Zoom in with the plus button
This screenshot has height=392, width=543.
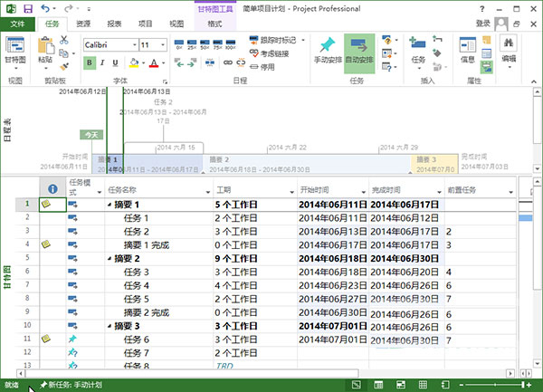(529, 385)
